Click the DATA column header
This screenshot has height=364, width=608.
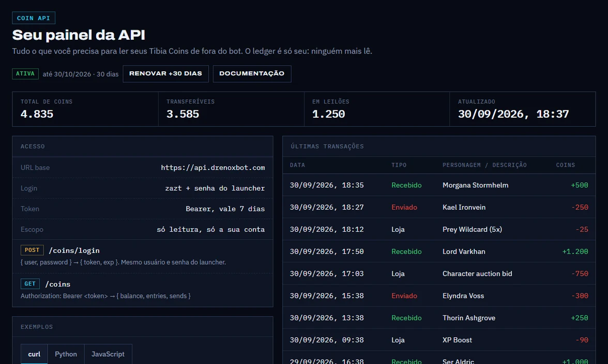(x=297, y=165)
